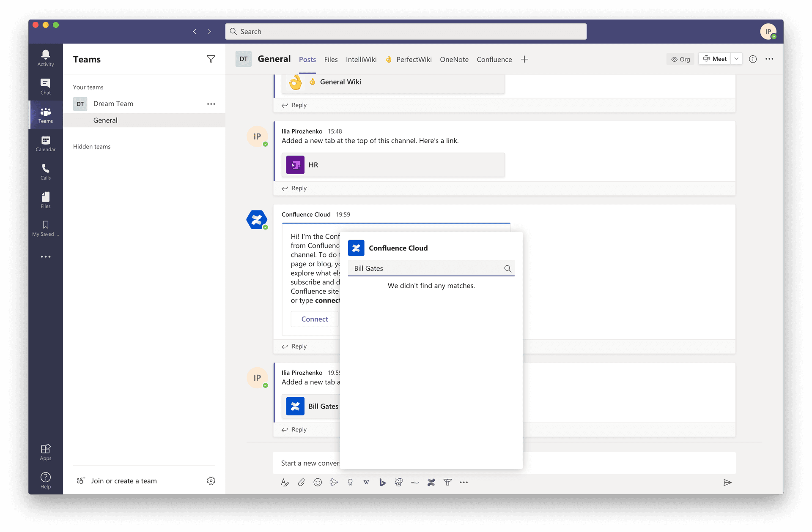Open the Calls section
The height and width of the screenshot is (532, 812).
tap(45, 171)
